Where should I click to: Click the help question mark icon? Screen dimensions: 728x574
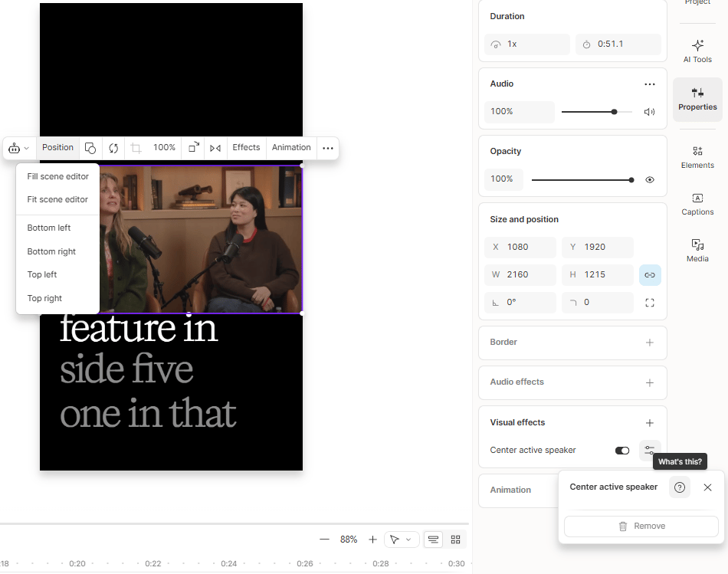click(x=679, y=487)
